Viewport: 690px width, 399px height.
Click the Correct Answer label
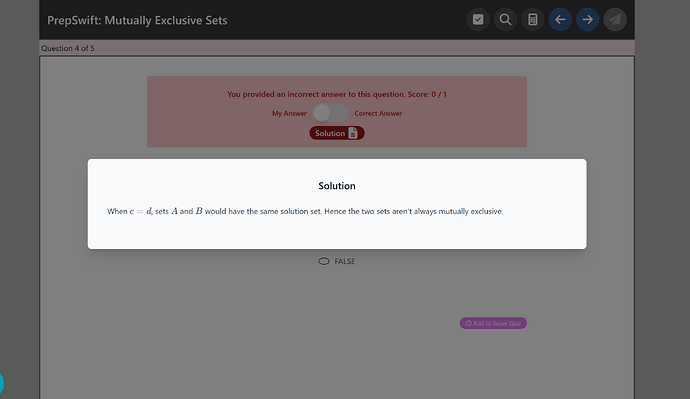coord(378,113)
